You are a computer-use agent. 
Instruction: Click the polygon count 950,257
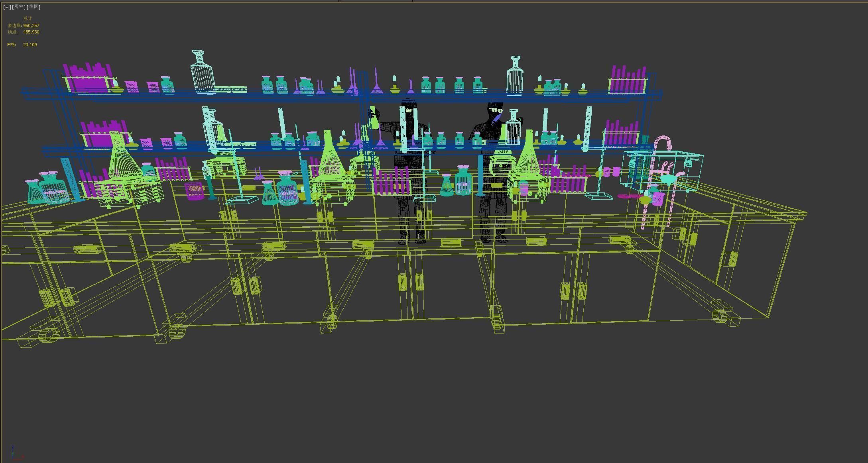(x=31, y=26)
